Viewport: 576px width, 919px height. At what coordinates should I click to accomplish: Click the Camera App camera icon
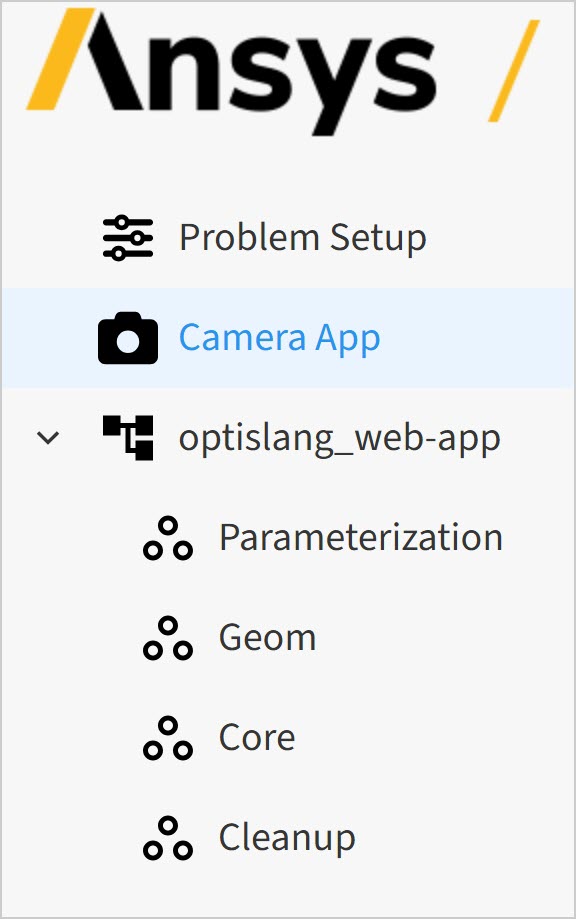click(128, 338)
